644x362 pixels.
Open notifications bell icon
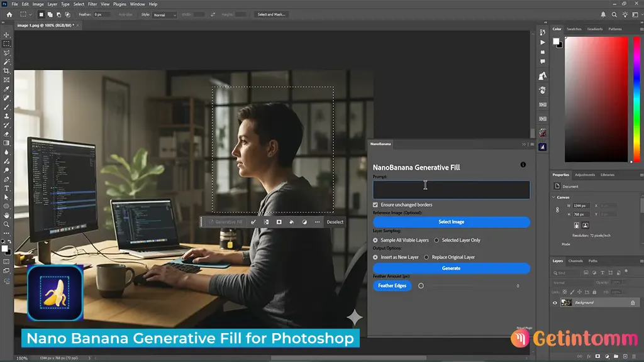click(603, 14)
